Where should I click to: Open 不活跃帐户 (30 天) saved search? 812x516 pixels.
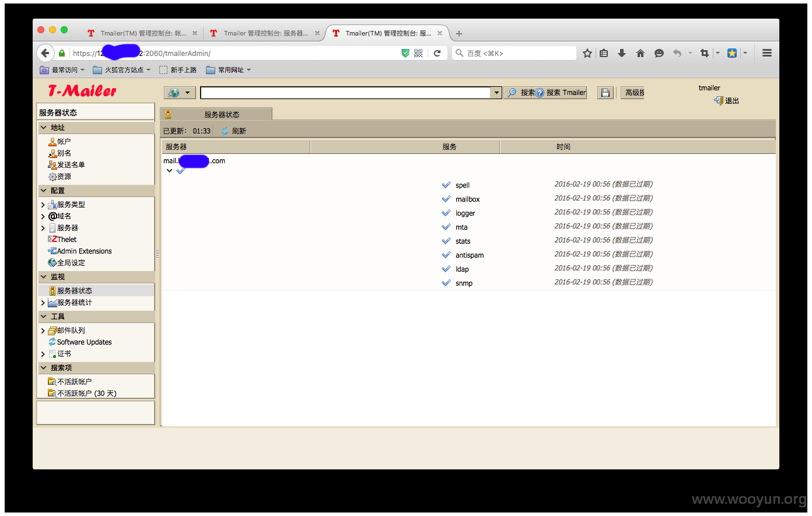[x=82, y=394]
